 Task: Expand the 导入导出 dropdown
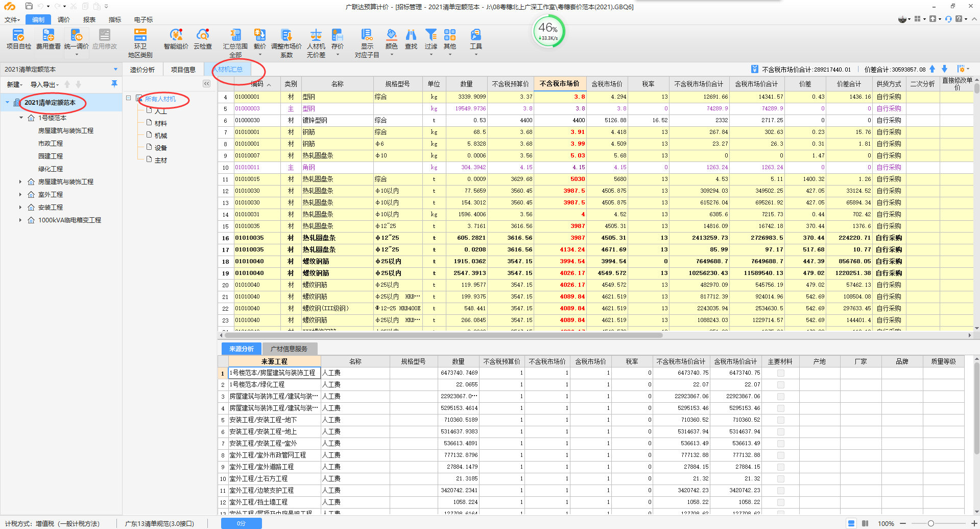[44, 84]
